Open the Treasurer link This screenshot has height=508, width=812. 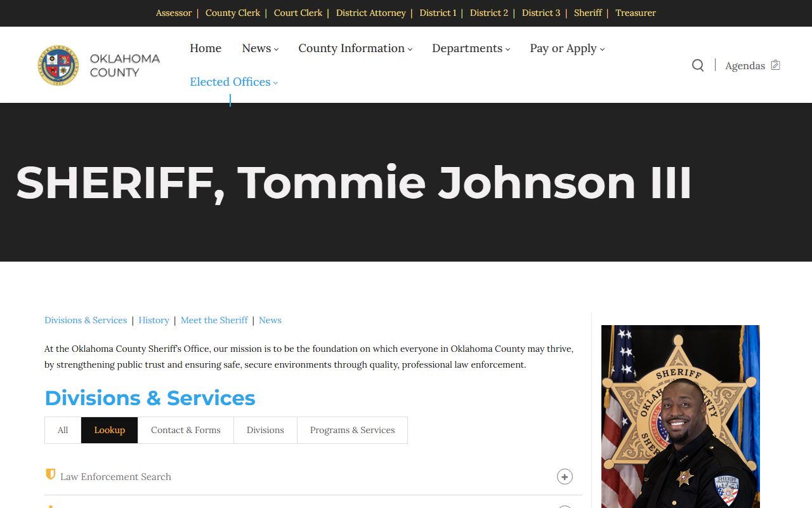636,13
